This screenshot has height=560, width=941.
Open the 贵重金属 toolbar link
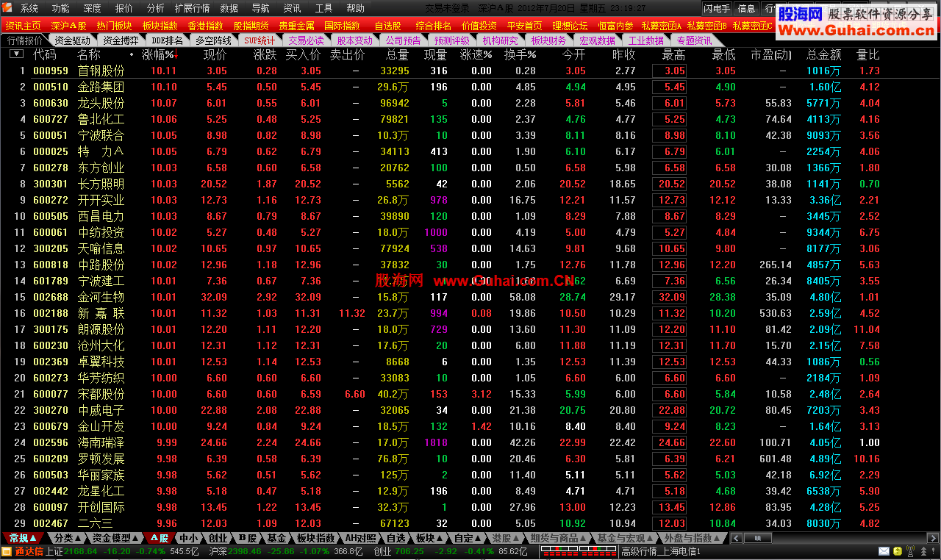tap(296, 26)
